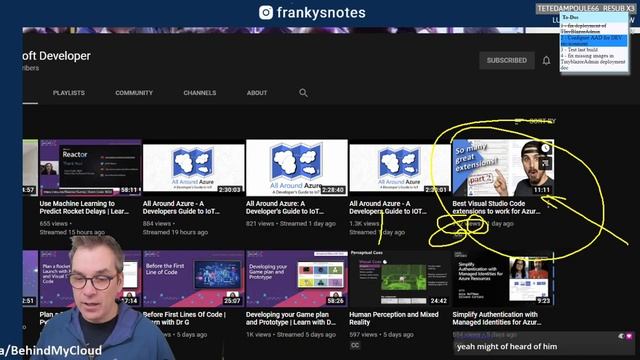The width and height of the screenshot is (640, 360).
Task: Open the channel search magnifier icon
Action: [303, 93]
